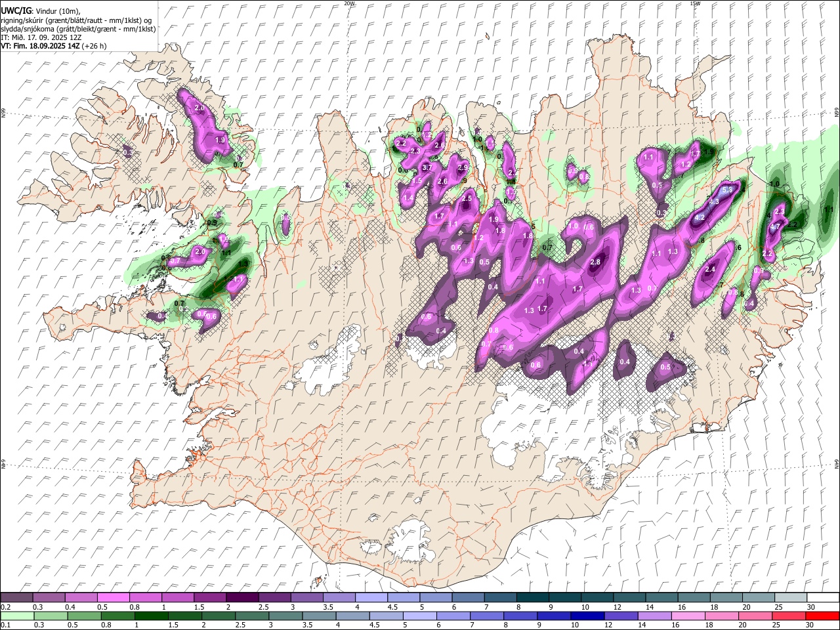
Task: Click the 5.3 precipitation value on the map
Action: pyautogui.click(x=727, y=190)
